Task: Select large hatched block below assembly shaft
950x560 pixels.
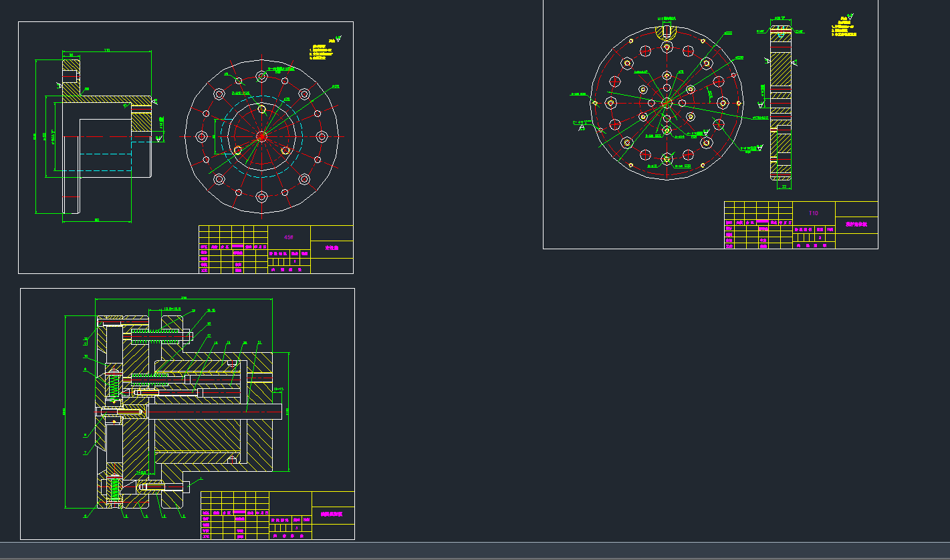Action: pos(197,435)
